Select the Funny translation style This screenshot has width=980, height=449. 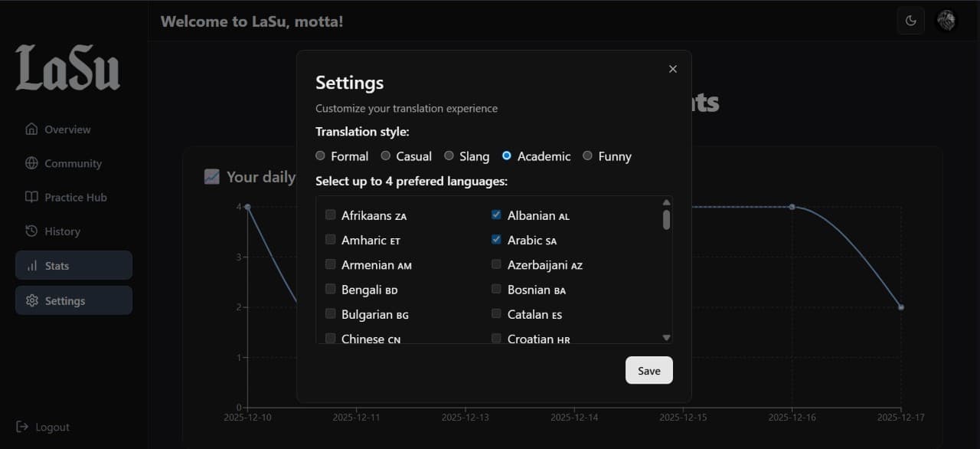coord(588,156)
